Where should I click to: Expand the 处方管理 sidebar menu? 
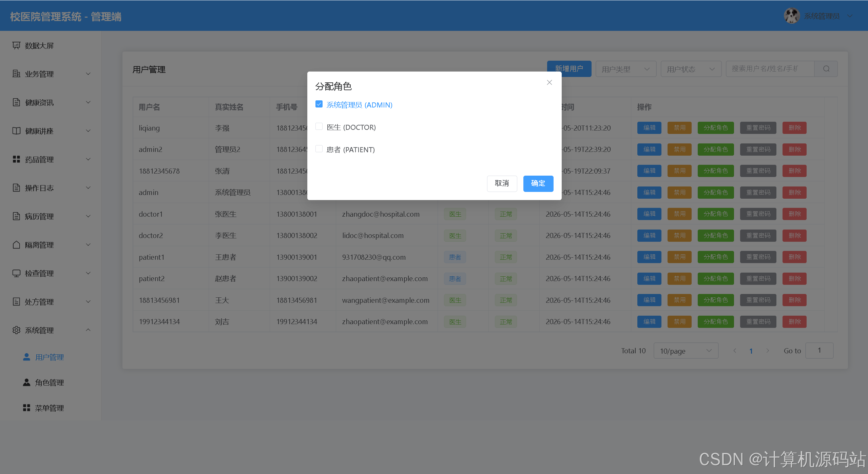click(51, 302)
